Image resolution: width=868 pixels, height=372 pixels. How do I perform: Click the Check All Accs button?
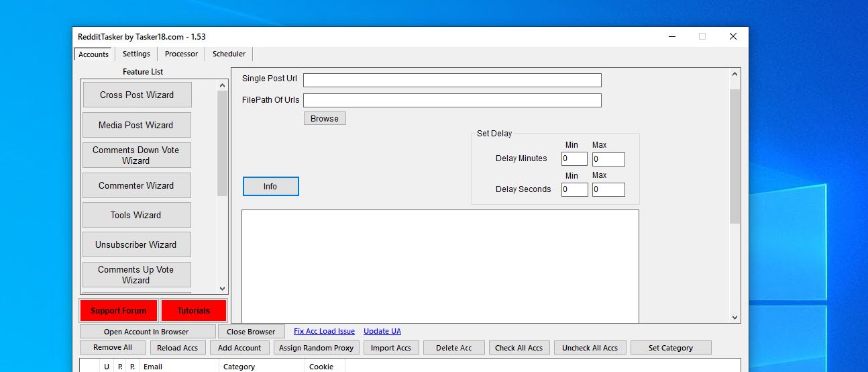click(519, 348)
